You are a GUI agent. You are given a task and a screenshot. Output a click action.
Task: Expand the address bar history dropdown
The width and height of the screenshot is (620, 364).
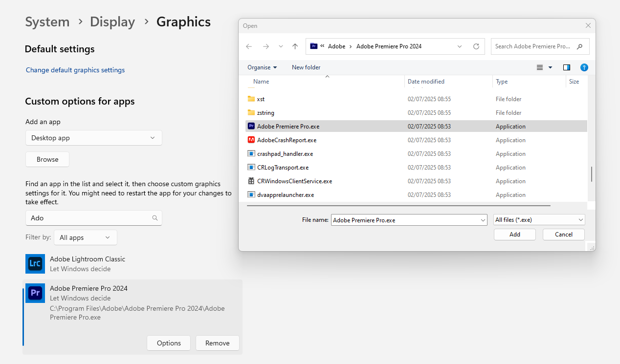click(x=460, y=46)
